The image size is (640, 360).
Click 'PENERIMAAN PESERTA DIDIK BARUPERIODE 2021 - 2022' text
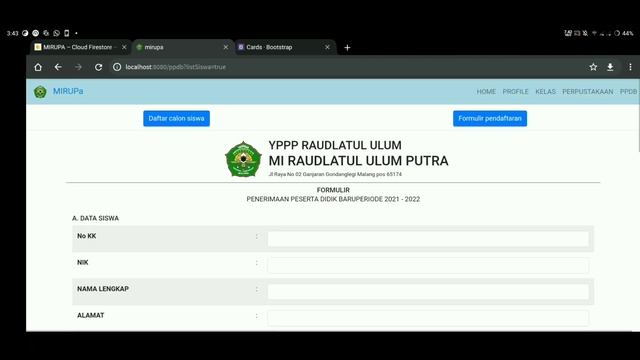coord(333,199)
